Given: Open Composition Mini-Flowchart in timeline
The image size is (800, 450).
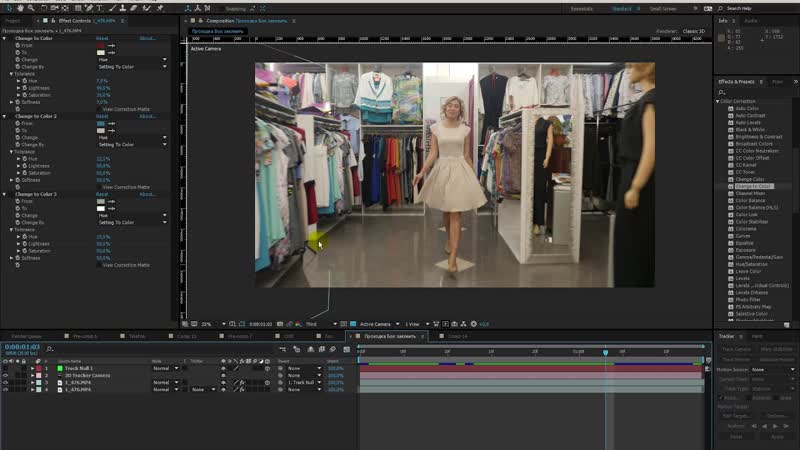Looking at the screenshot, I should pyautogui.click(x=283, y=349).
